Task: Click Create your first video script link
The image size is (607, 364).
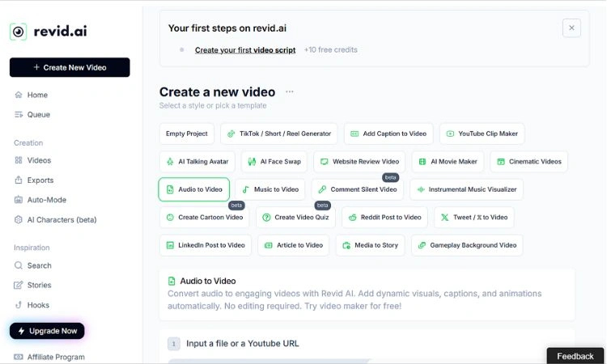Action: pos(245,50)
